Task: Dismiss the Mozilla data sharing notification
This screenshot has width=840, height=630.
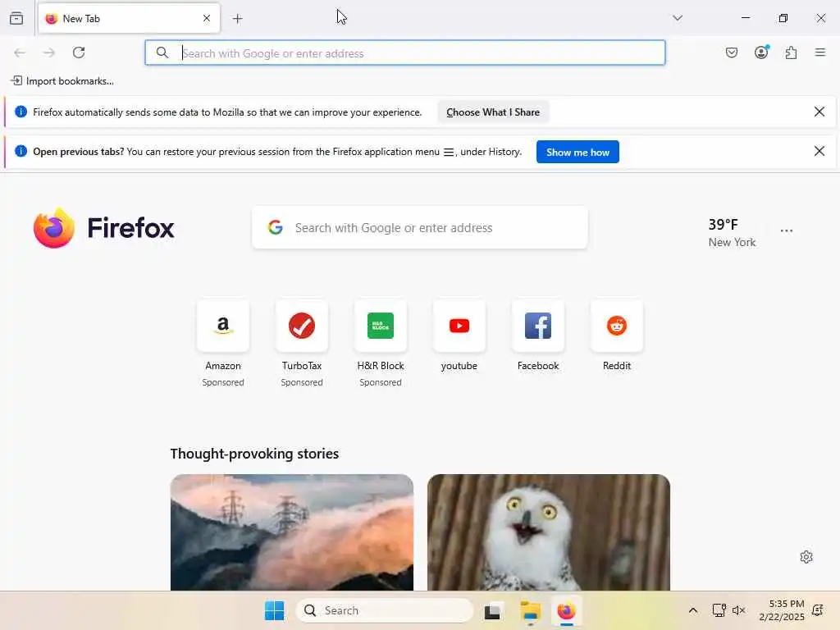Action: tap(819, 112)
